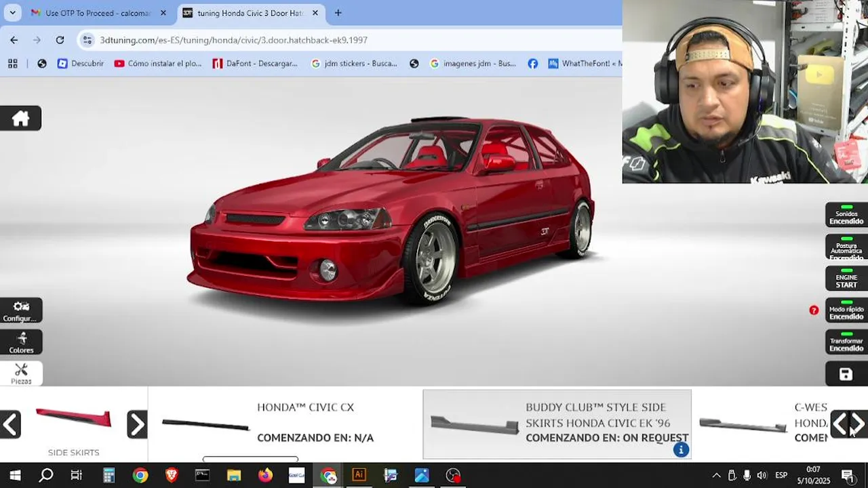Open the Facebook bookmark icon
This screenshot has width=868, height=488.
[533, 63]
